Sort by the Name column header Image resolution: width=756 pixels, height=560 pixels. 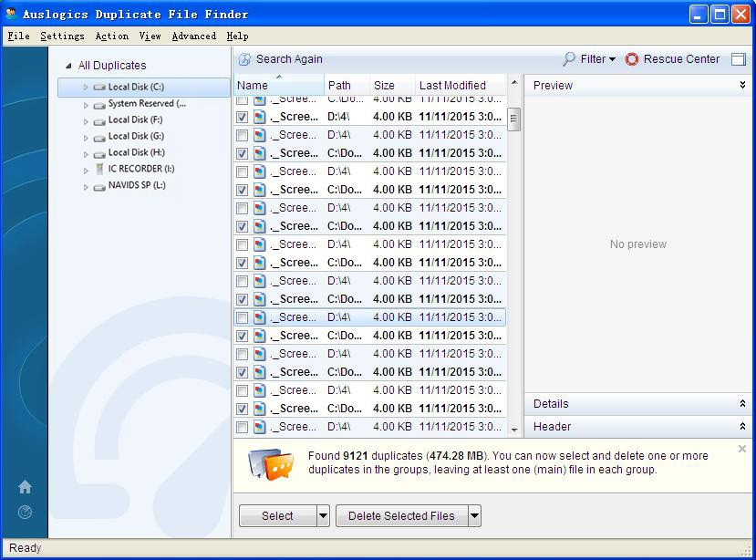tap(279, 86)
